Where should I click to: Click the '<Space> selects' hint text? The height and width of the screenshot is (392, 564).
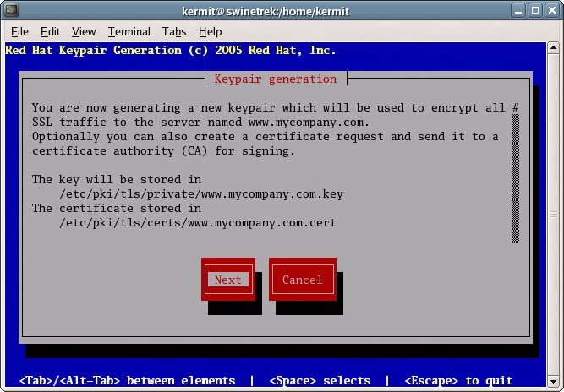320,380
